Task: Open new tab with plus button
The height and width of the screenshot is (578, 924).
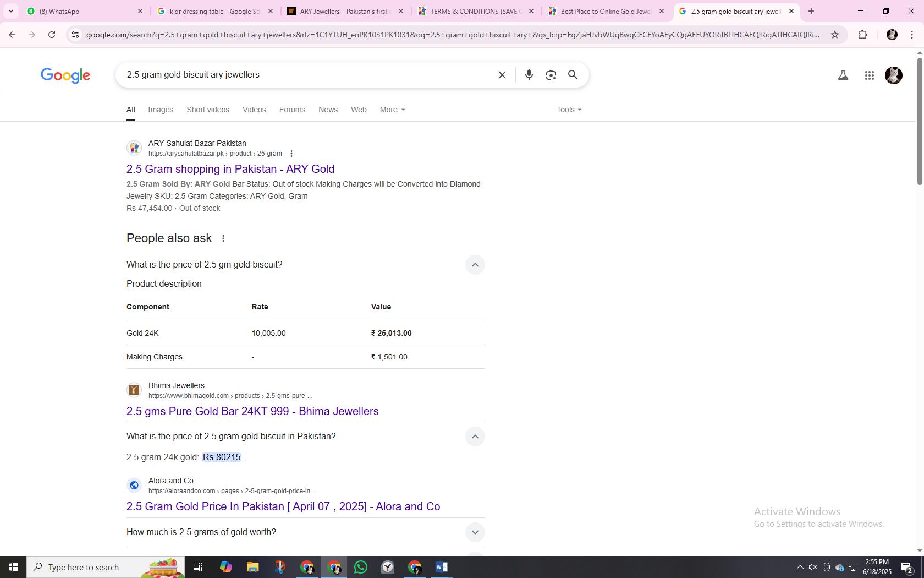Action: coord(811,11)
